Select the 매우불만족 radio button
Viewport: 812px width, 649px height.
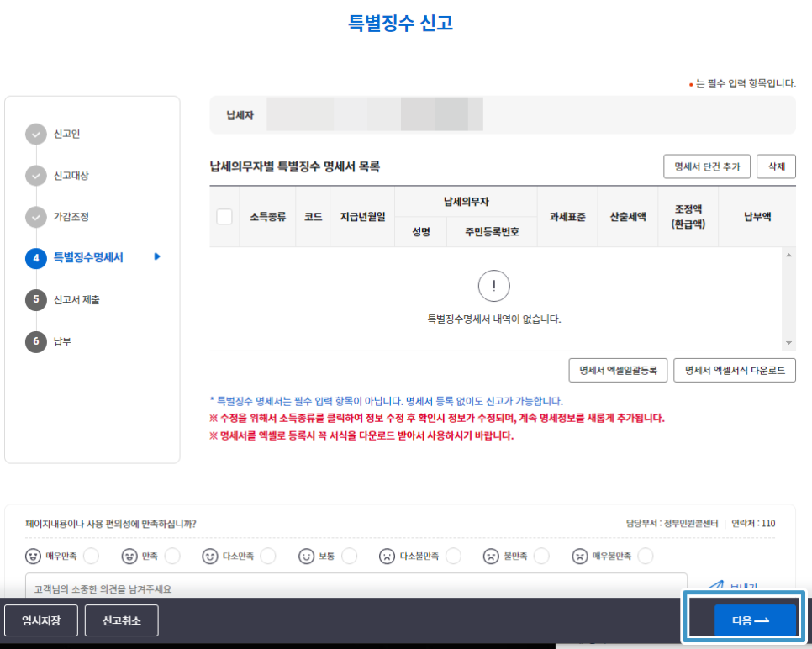click(646, 556)
